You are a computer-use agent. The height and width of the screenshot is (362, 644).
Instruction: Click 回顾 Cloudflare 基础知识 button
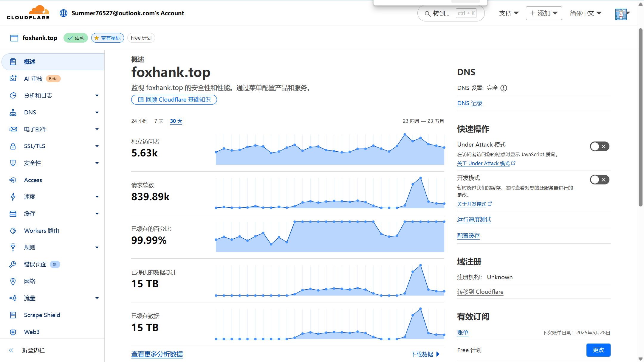coord(174,100)
